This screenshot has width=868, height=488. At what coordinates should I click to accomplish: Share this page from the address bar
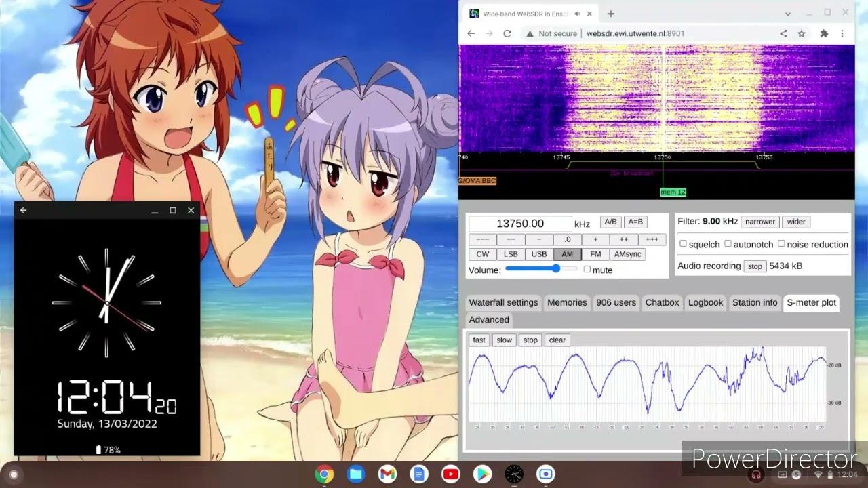pyautogui.click(x=783, y=33)
